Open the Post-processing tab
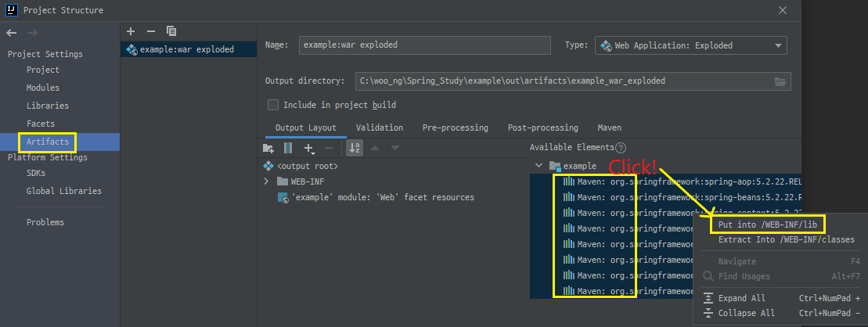Viewport: 868px width, 327px height. [543, 128]
